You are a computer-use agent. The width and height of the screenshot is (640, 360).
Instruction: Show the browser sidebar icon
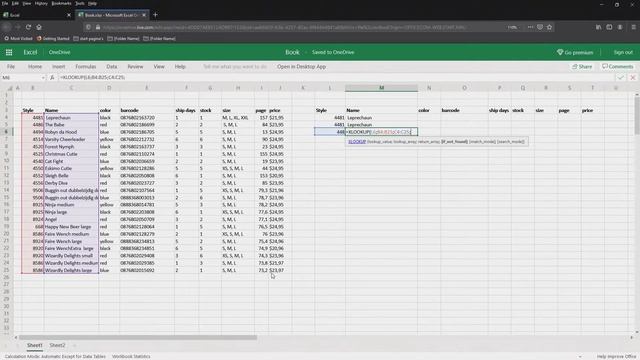click(609, 27)
